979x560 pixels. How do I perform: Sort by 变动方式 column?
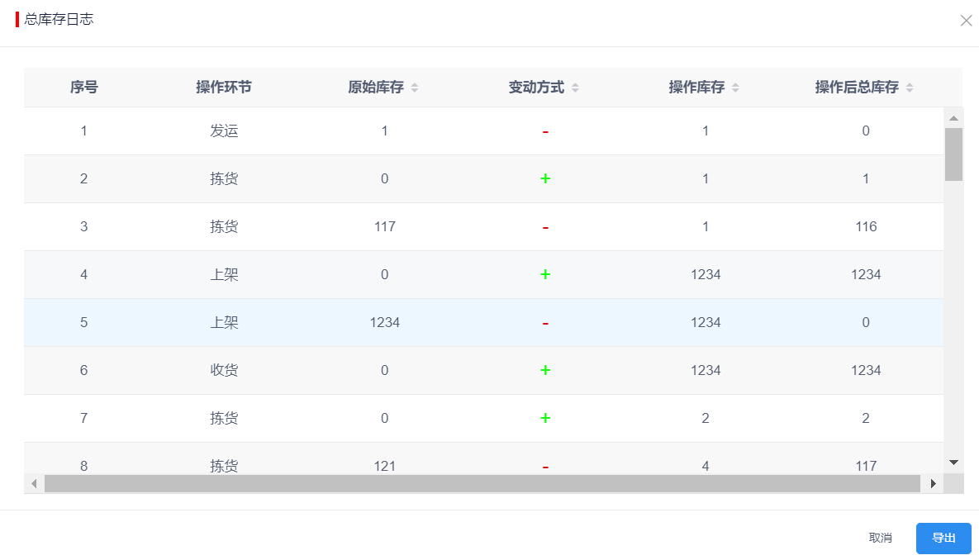coord(575,88)
